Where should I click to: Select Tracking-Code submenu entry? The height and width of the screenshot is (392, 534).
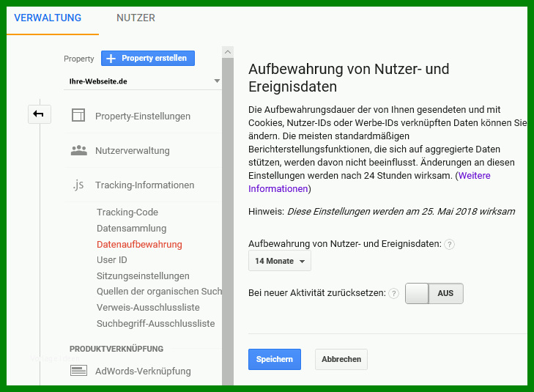point(127,212)
